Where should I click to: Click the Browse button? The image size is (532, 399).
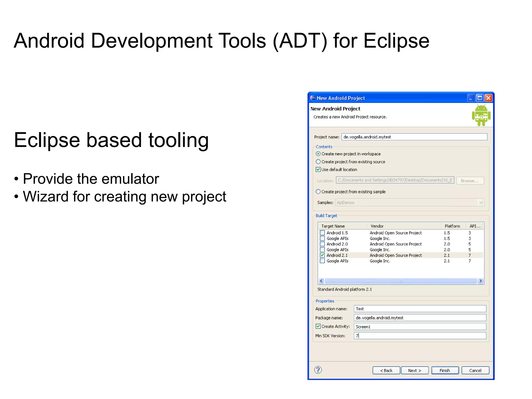[470, 181]
